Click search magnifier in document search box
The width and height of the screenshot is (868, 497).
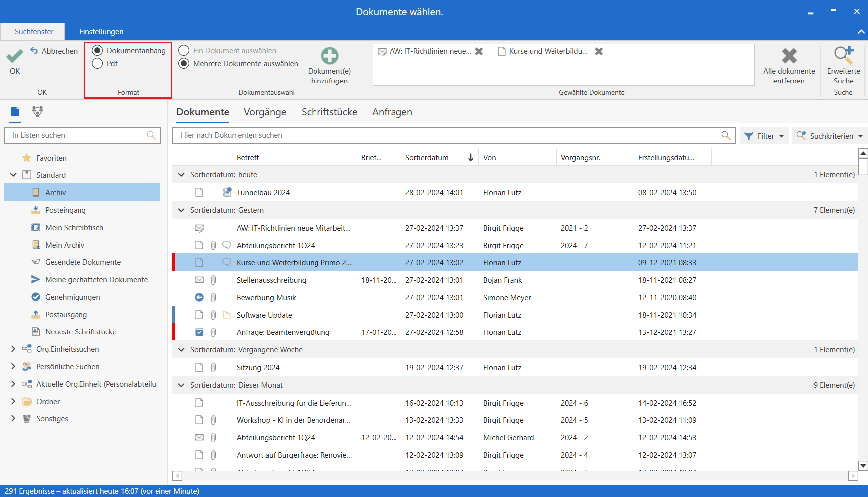[x=726, y=135]
